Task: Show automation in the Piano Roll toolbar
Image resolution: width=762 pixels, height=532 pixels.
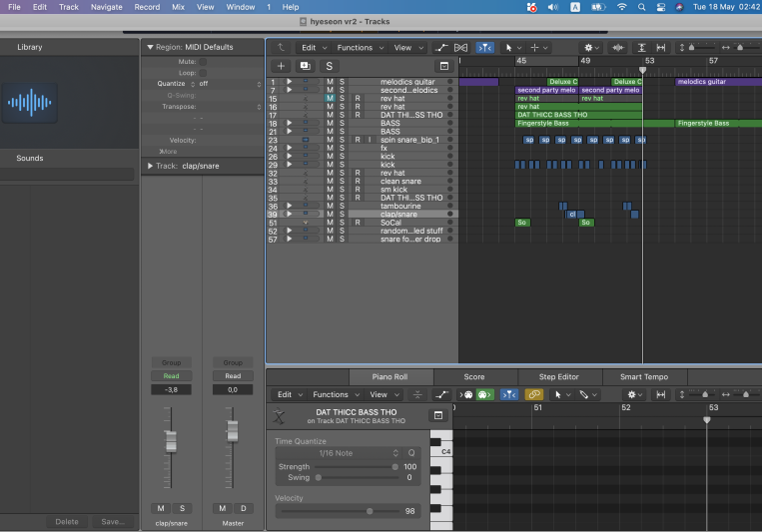Action: [x=441, y=394]
